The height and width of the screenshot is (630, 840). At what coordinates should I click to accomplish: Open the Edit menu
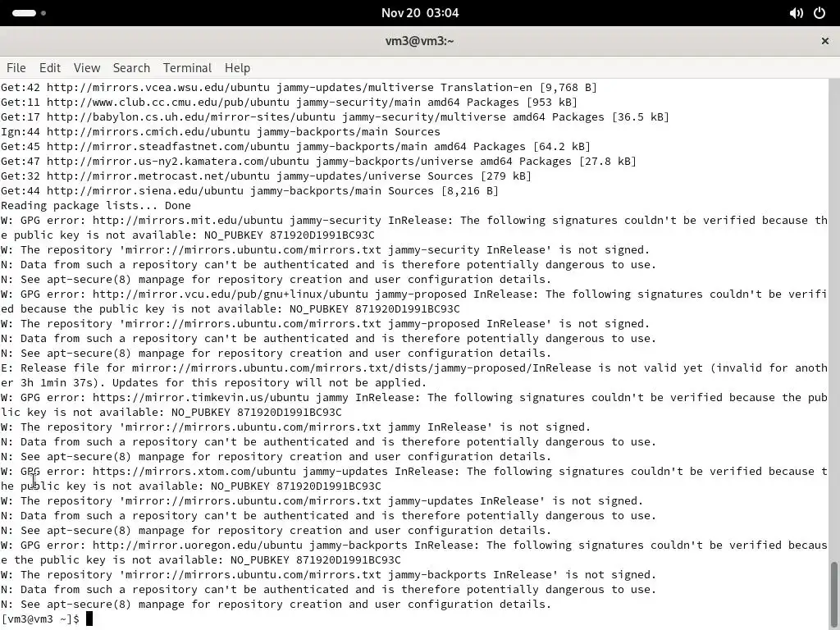pos(50,68)
